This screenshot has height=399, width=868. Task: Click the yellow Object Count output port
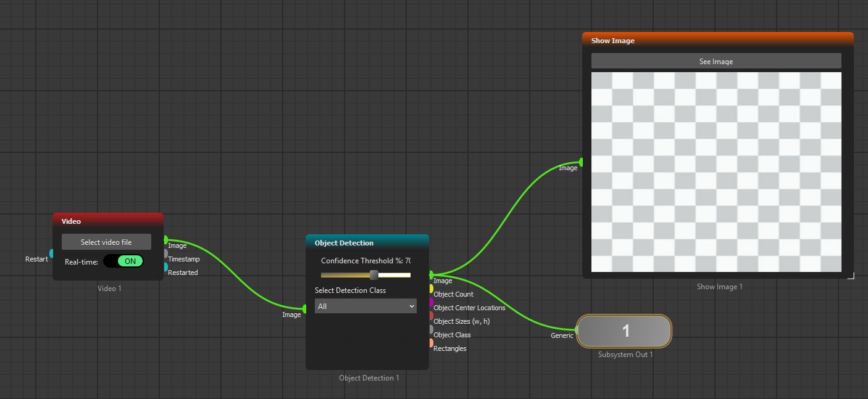coord(431,289)
